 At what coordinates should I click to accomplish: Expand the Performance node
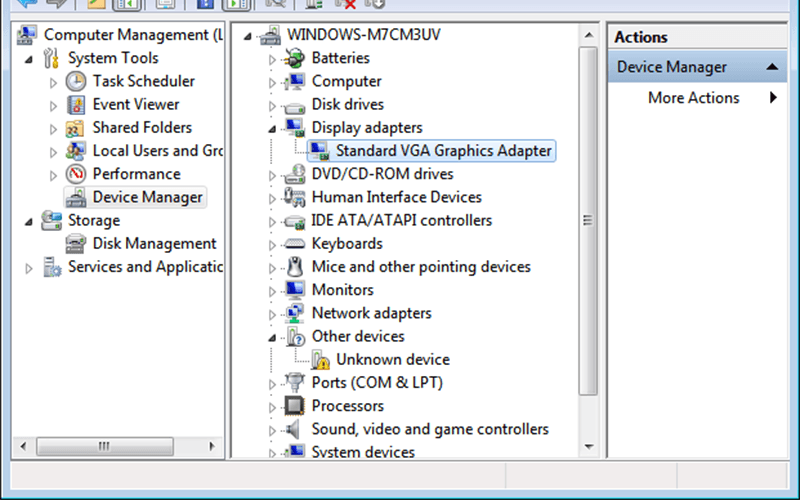tap(53, 176)
